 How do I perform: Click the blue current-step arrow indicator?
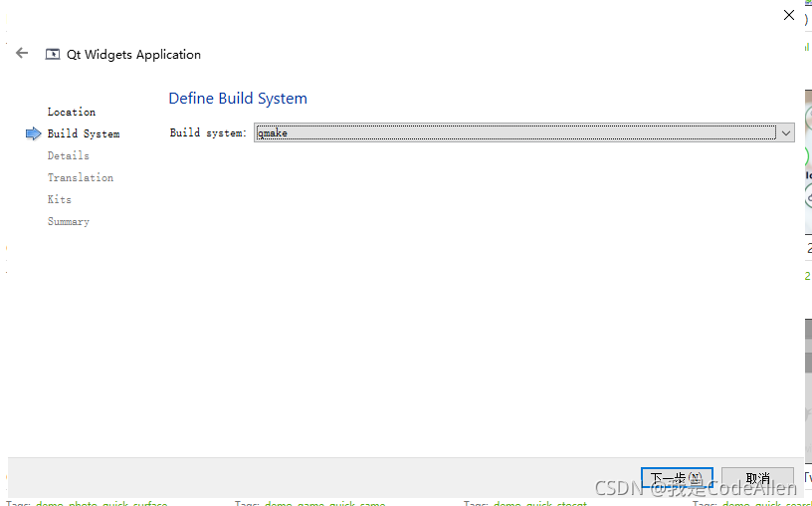tap(33, 133)
